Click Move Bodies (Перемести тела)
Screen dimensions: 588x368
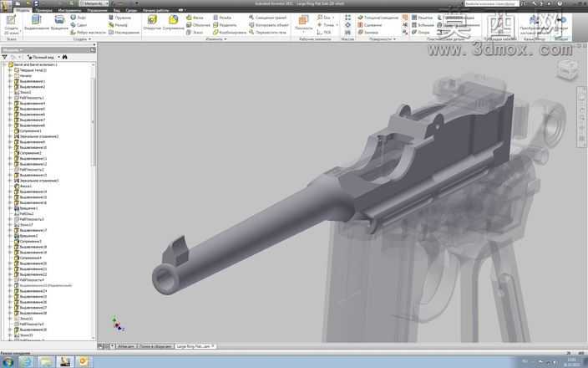coord(268,33)
